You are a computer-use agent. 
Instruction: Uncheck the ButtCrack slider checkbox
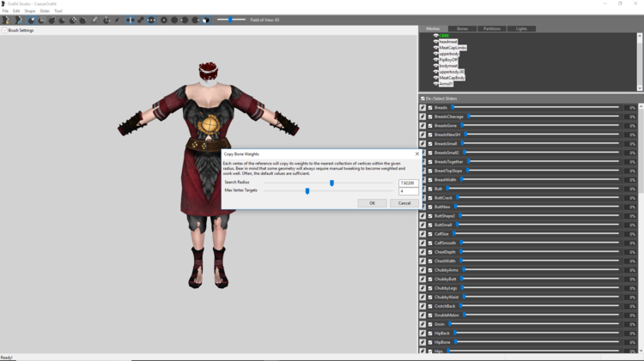click(x=430, y=198)
